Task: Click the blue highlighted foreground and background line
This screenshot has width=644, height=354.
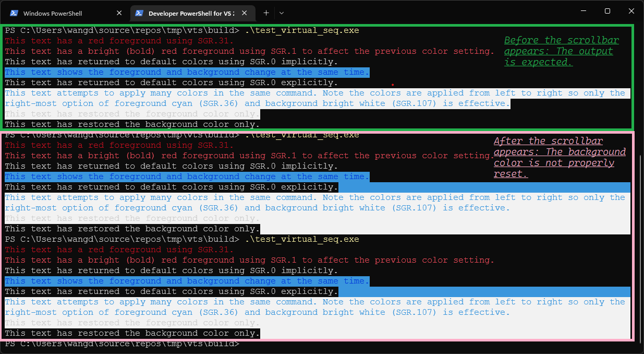Action: point(185,72)
